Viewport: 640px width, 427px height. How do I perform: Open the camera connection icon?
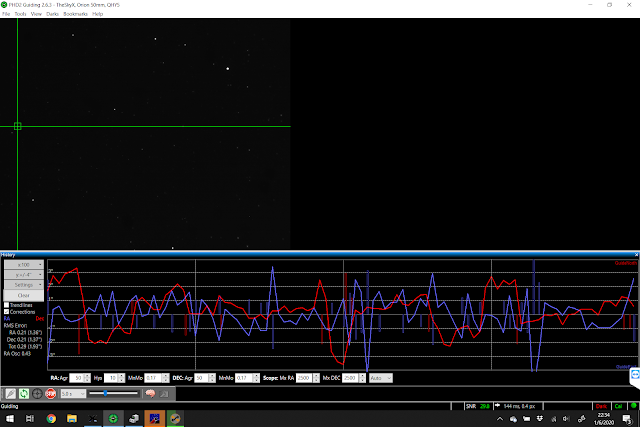click(x=10, y=394)
